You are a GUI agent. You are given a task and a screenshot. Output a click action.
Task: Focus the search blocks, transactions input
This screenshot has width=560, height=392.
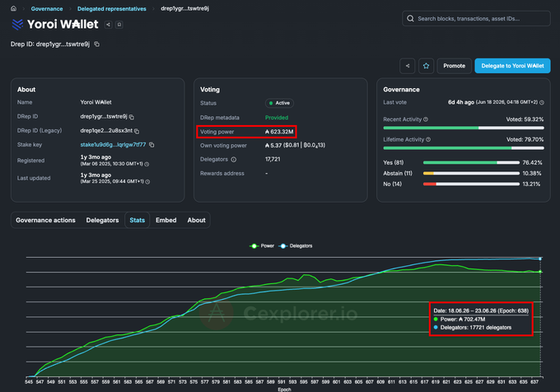[x=476, y=19]
